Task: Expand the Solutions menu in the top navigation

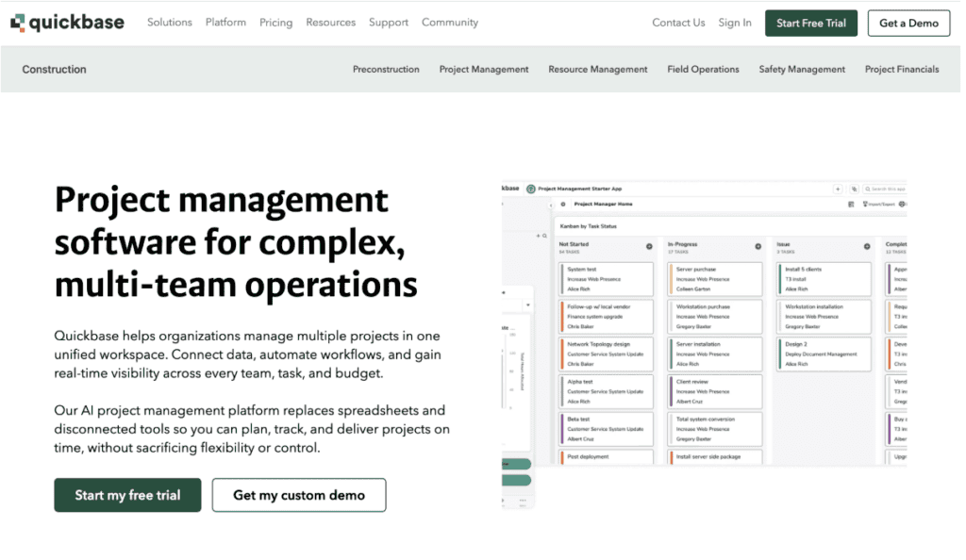Action: [x=169, y=23]
